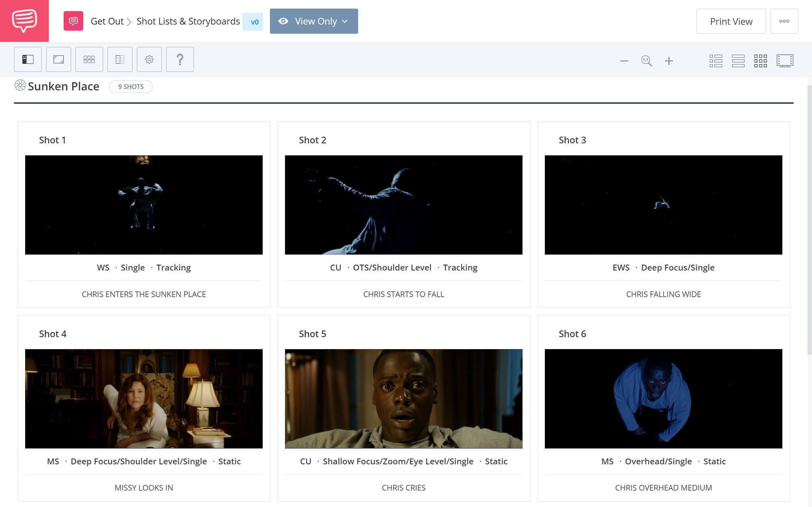Click the Shot 5 title
This screenshot has width=812, height=507.
(313, 334)
